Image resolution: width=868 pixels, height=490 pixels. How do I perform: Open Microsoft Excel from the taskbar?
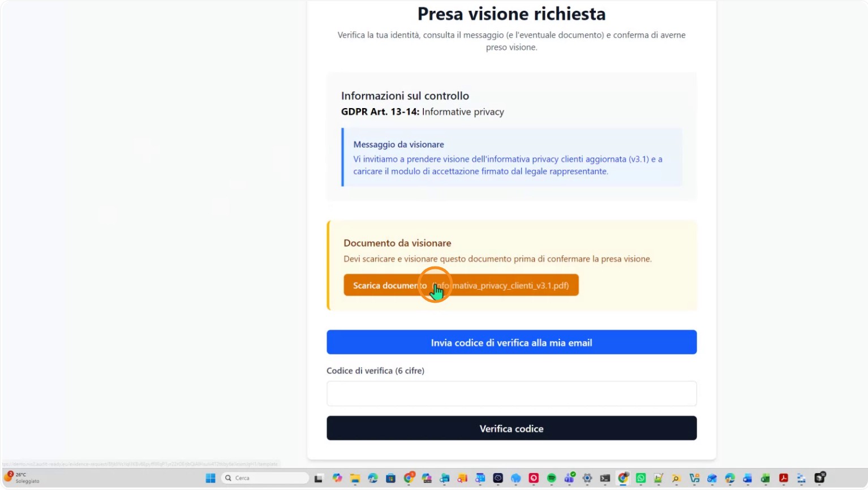click(x=765, y=478)
